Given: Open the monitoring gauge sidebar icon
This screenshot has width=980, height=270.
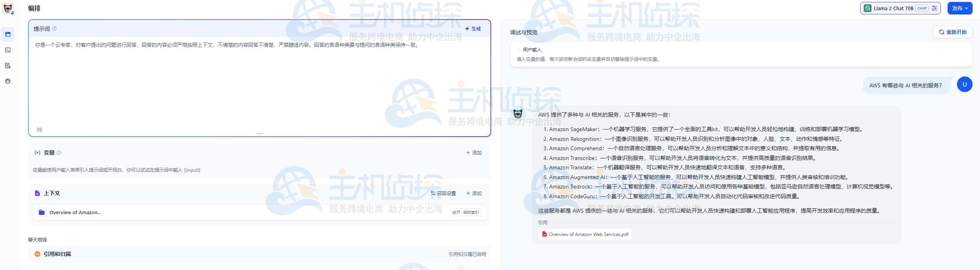Looking at the screenshot, I should point(8,81).
